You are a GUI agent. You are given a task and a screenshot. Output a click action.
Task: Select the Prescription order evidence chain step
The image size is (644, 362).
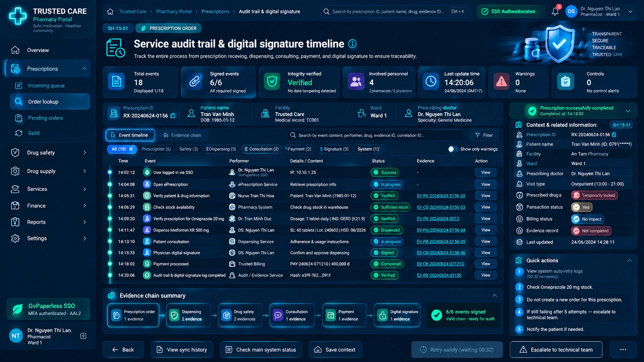(133, 315)
